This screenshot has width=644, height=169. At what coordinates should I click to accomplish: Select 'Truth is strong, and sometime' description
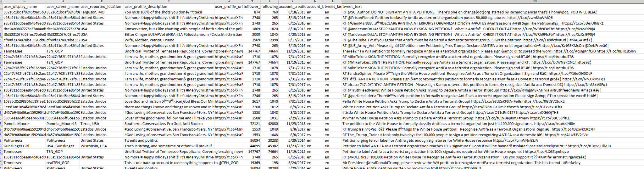click(x=169, y=146)
